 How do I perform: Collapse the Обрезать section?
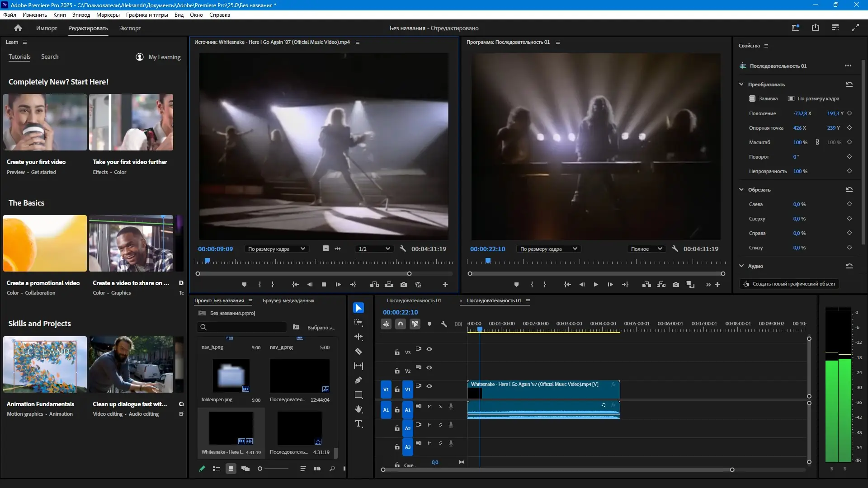point(741,190)
